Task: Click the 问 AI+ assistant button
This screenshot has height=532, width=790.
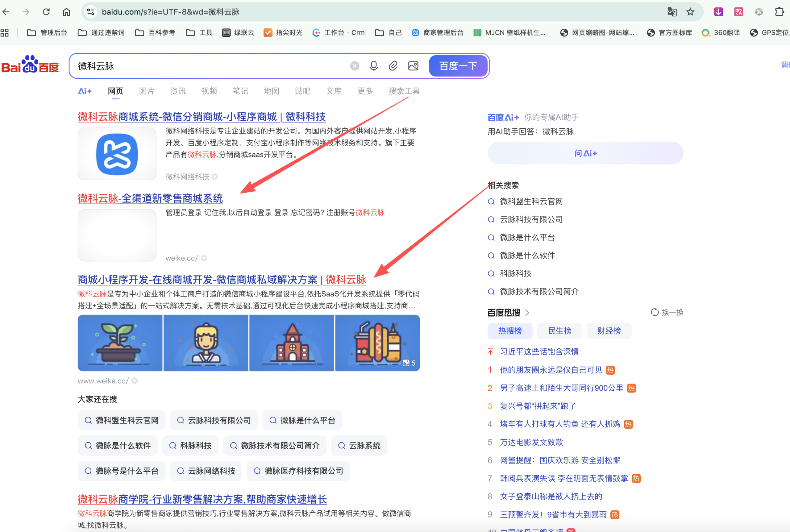Action: pos(585,153)
